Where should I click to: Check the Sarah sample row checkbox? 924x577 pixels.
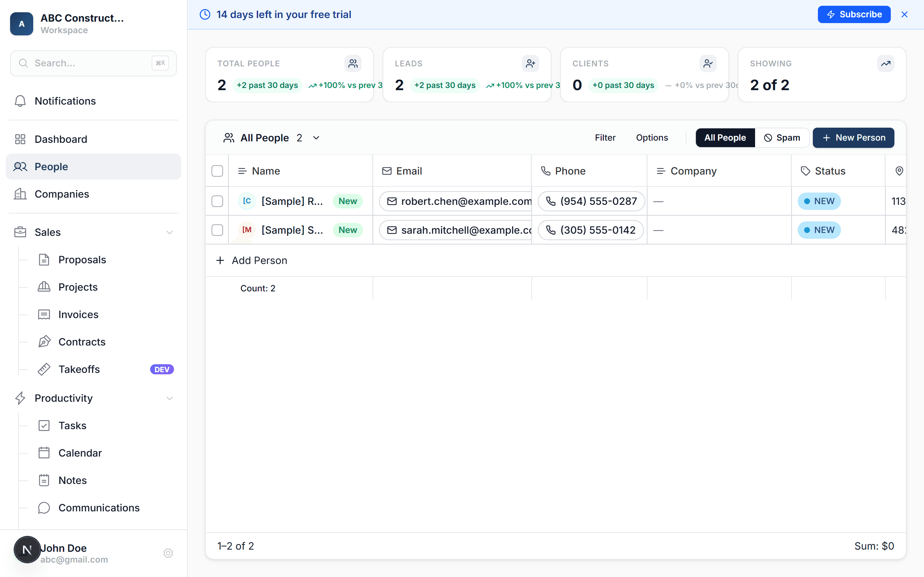(217, 230)
